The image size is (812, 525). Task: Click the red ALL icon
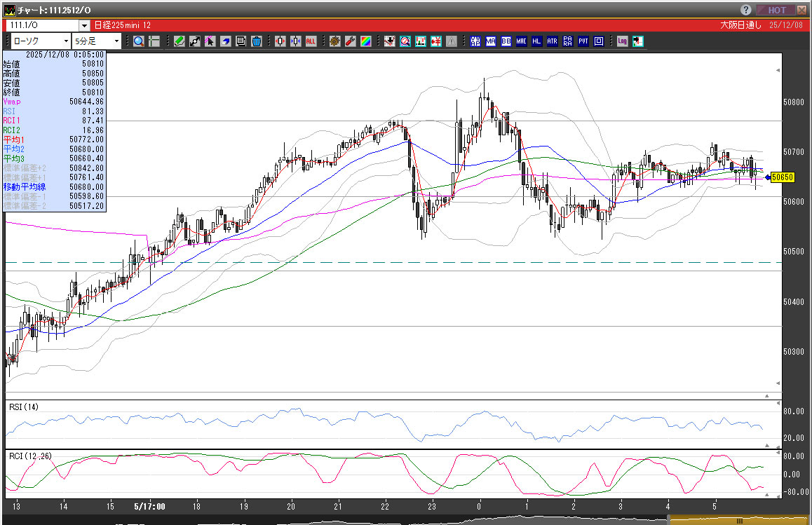[311, 41]
